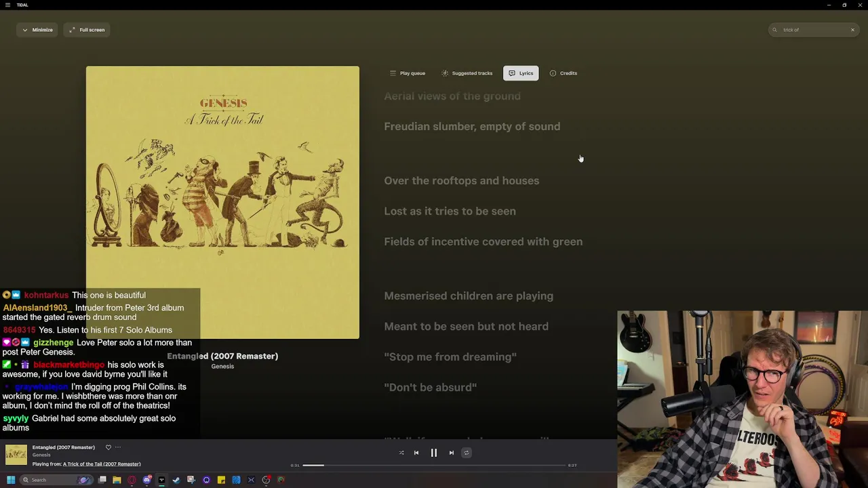Go back to the previous track
This screenshot has width=868, height=488.
click(416, 453)
